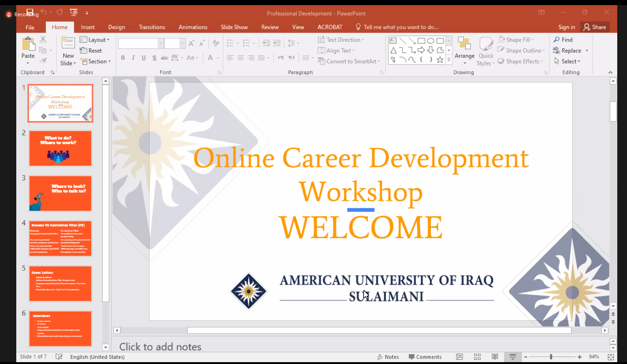Select slide 5 Cover Letters thumbnail
The width and height of the screenshot is (627, 364).
[x=60, y=284]
